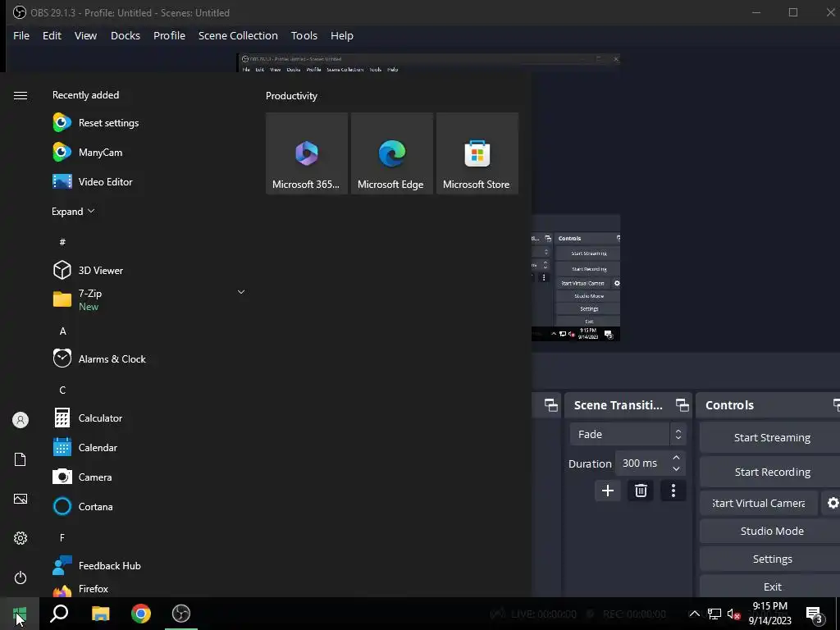Open Windows Settings gear in Start sidebar

pos(21,538)
